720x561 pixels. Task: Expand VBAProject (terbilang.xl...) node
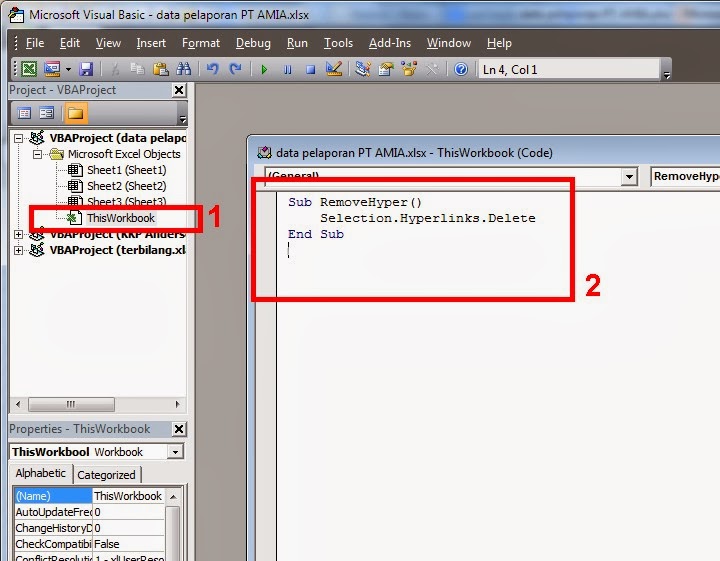(x=18, y=251)
